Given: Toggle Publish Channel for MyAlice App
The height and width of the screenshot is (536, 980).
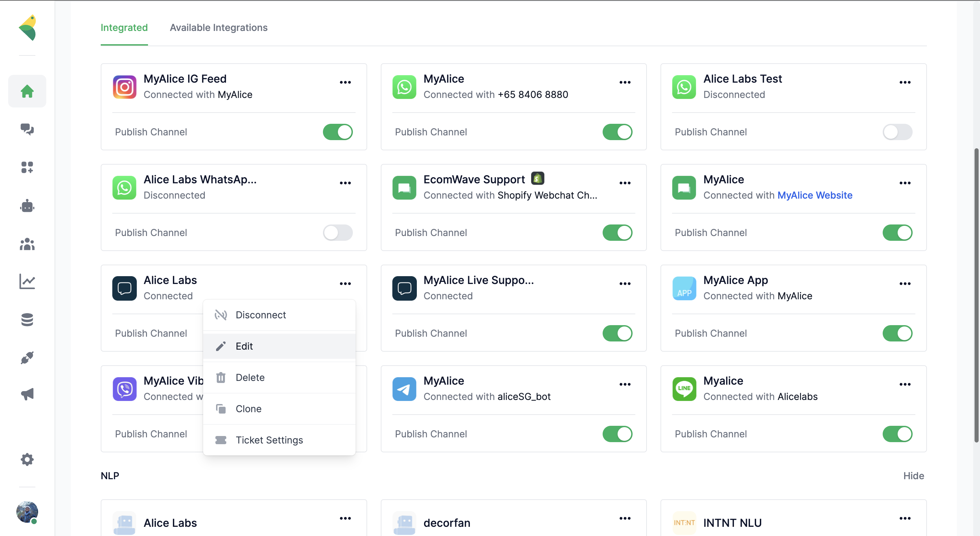Looking at the screenshot, I should click(x=897, y=333).
